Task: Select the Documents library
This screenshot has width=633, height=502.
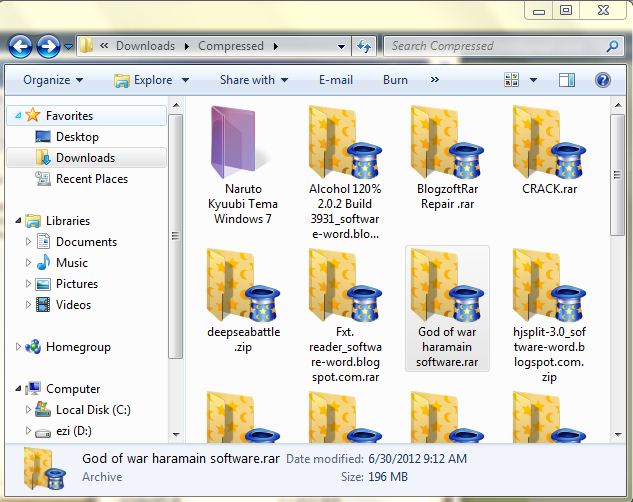Action: [86, 242]
